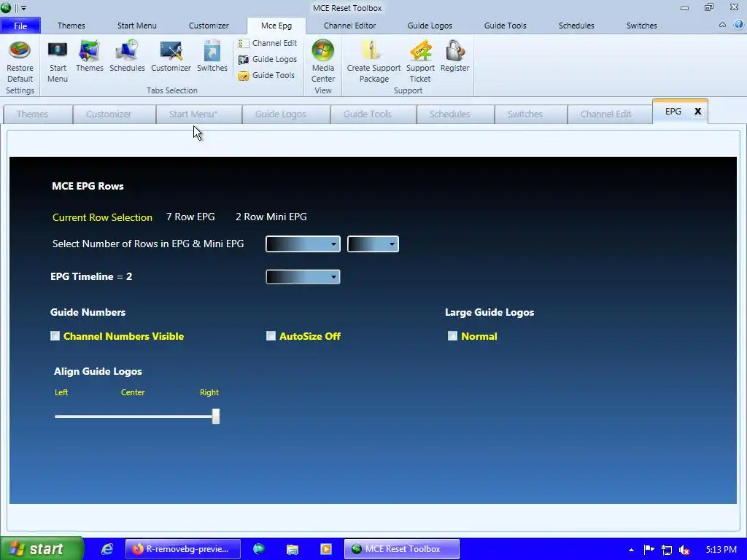Switch to Customizer ribbon tab
The width and height of the screenshot is (747, 560).
[209, 26]
